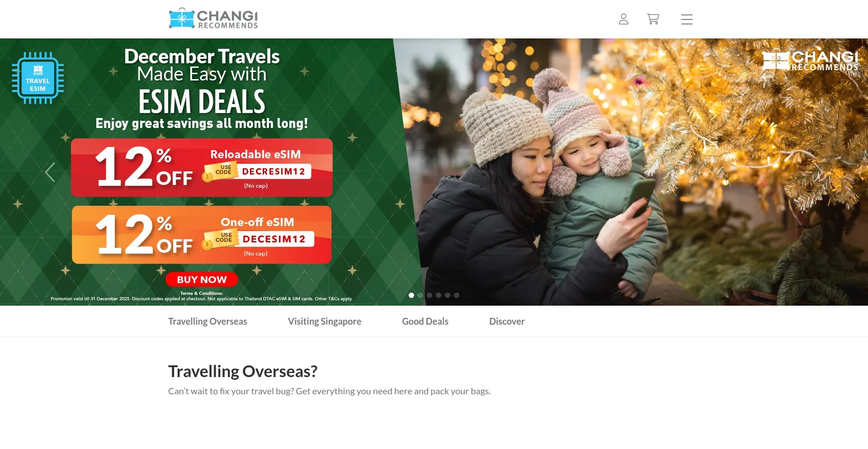This screenshot has height=449, width=868.
Task: Open the Good Deals tab
Action: 425,321
